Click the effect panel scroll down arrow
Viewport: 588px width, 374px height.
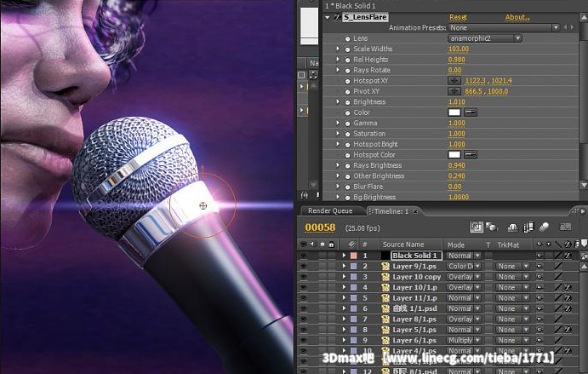pyautogui.click(x=584, y=185)
